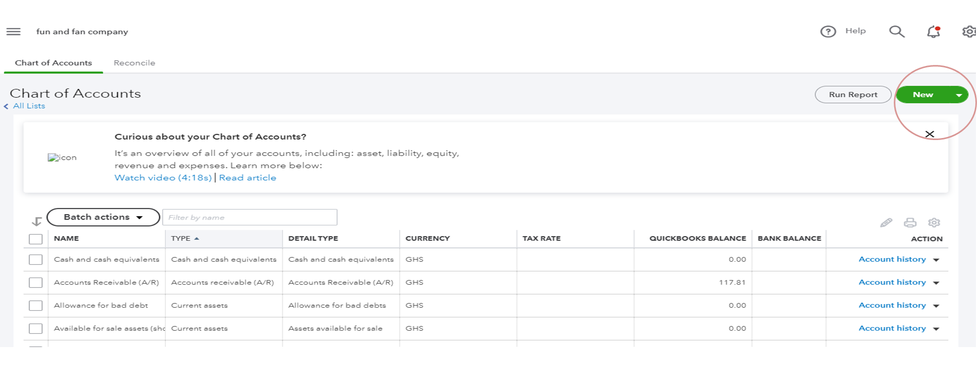Click the pencil edit icon above table
The image size is (980, 368).
[886, 222]
